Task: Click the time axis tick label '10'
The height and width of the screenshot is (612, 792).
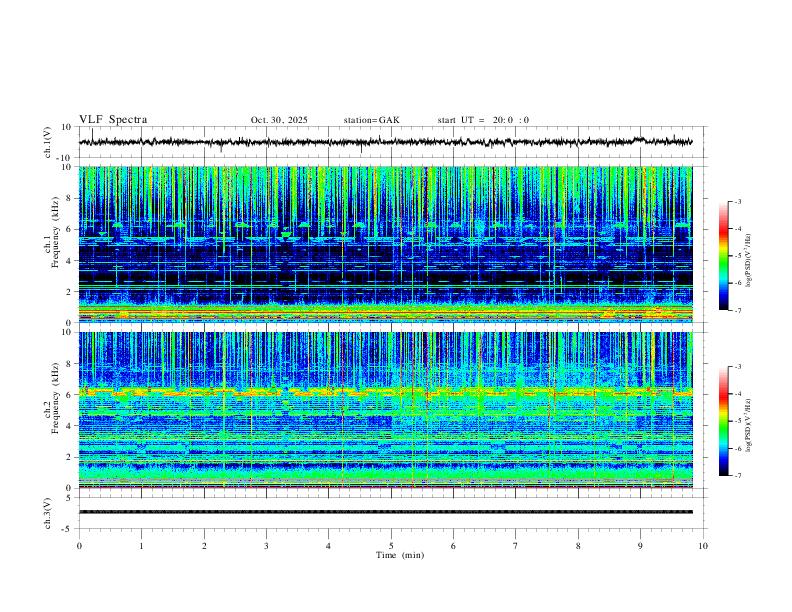Action: (703, 546)
